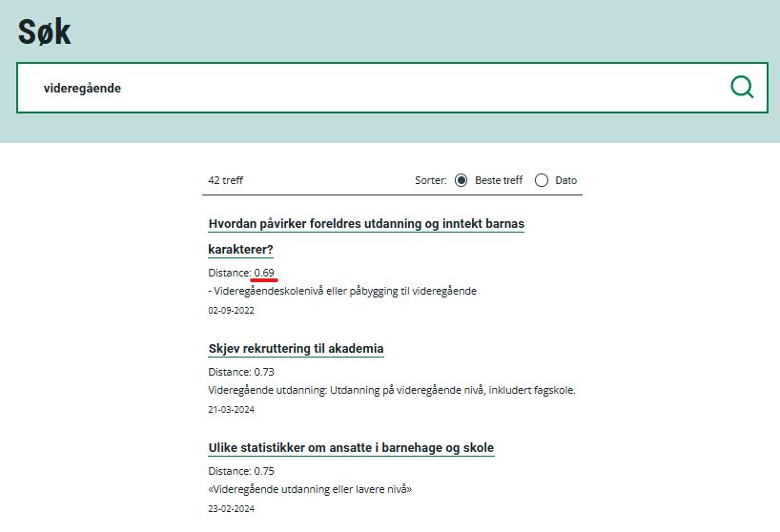Viewport: 780px width, 532px height.
Task: Click the date 02-09-2022
Action: coord(231,310)
